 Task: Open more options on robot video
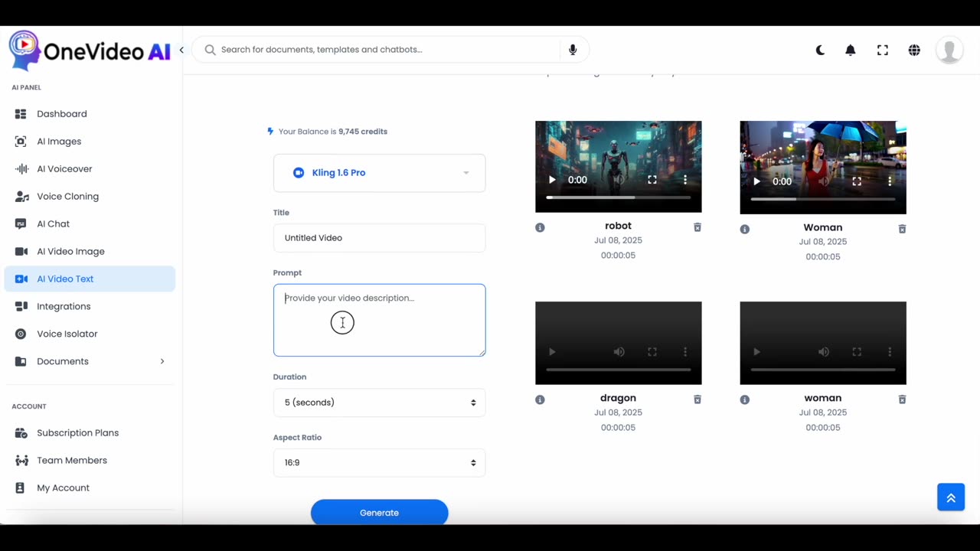coord(685,180)
